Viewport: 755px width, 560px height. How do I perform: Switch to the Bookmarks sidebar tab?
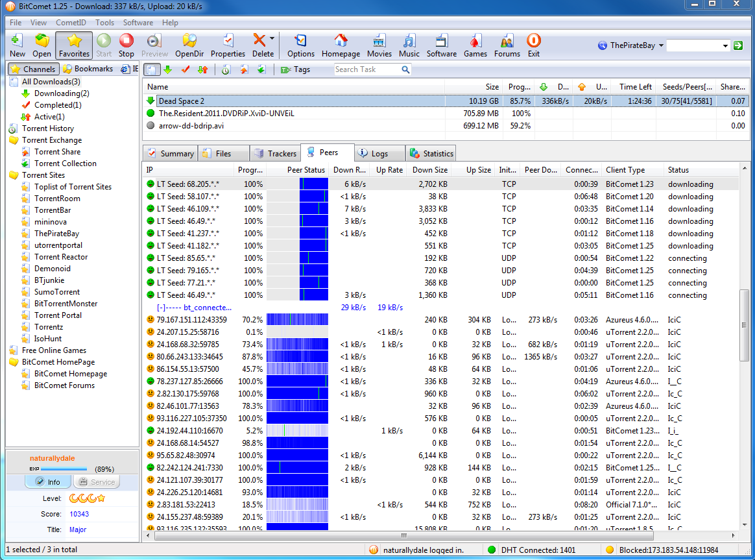click(88, 69)
